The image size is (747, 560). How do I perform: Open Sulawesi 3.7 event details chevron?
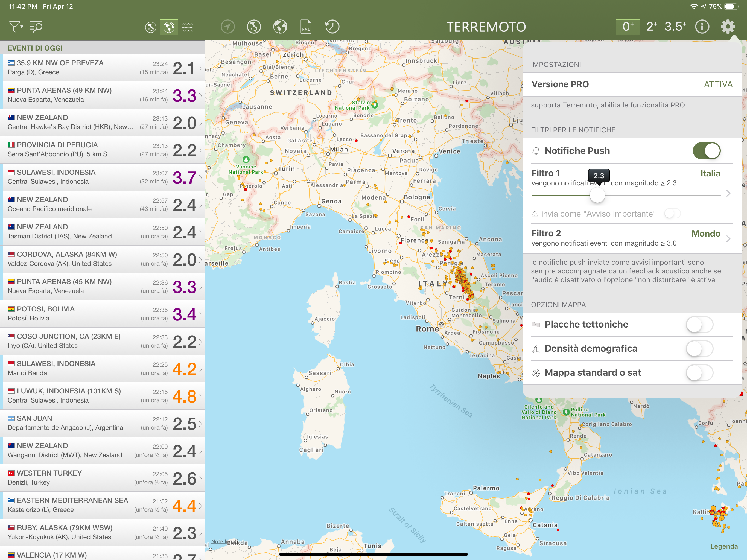coord(201,178)
